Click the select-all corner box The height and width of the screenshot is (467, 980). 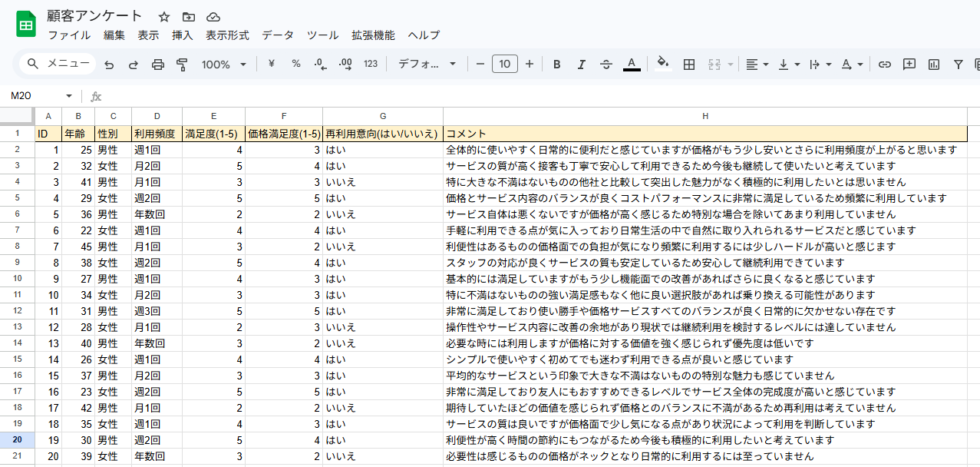pos(17,116)
